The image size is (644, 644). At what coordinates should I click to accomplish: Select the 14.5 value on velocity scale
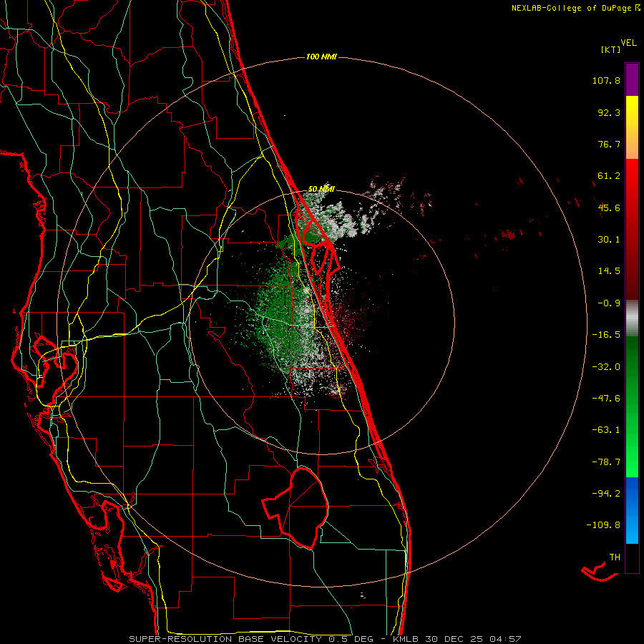pyautogui.click(x=609, y=271)
